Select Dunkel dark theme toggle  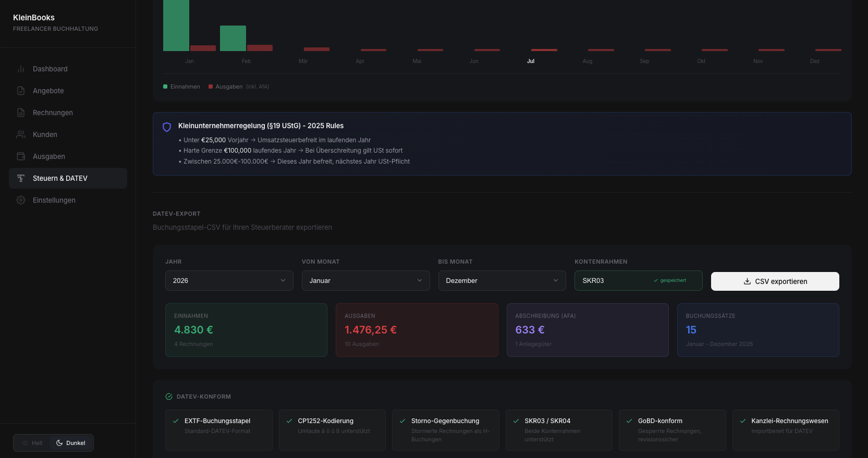[x=71, y=443]
